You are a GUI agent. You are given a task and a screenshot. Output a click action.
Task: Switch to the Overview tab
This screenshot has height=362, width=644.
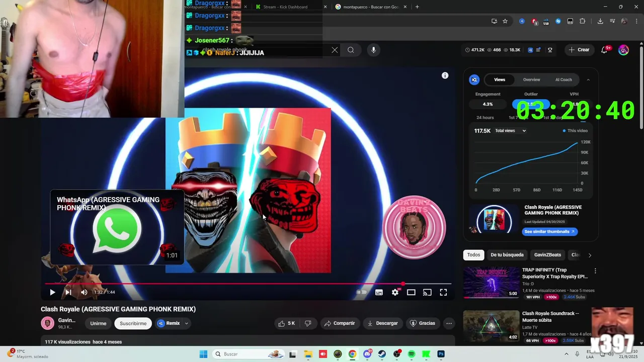click(531, 79)
